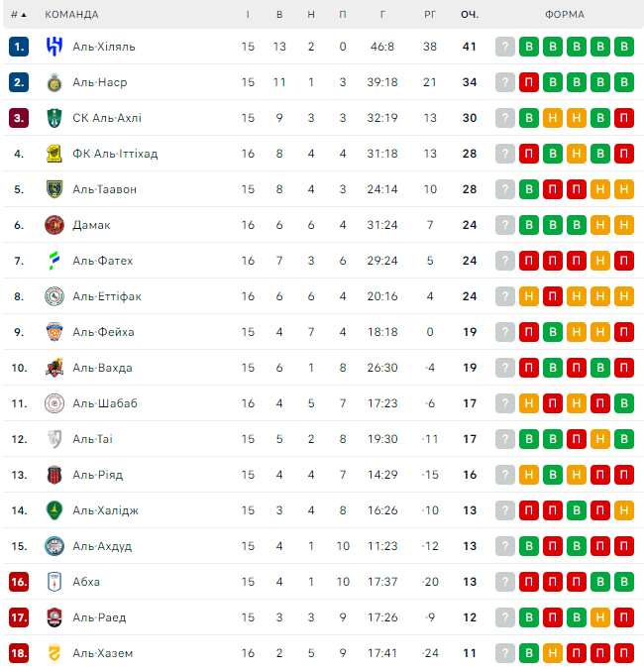Click the gray upcoming-match badge for Аль-Хіляль
The height and width of the screenshot is (670, 644).
coord(505,47)
